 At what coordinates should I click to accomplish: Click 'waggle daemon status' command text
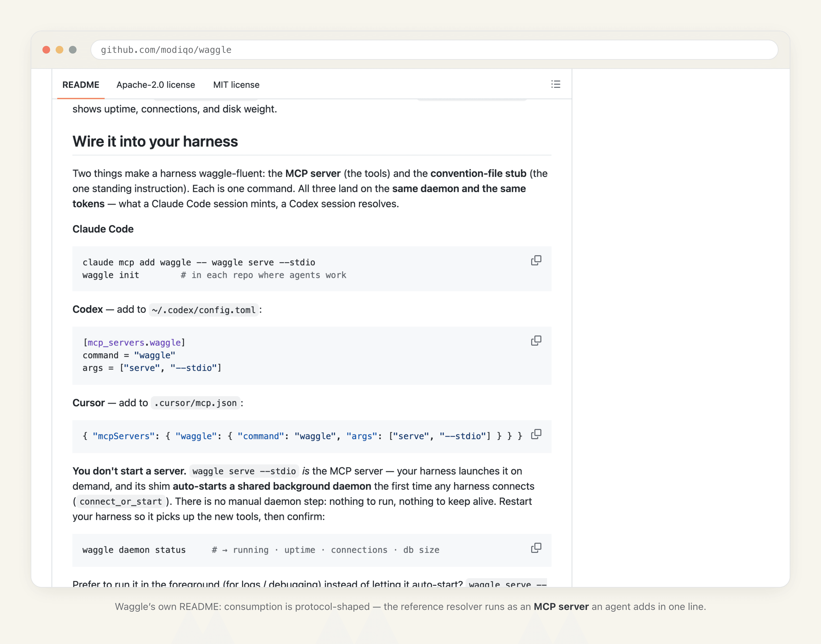click(x=134, y=550)
